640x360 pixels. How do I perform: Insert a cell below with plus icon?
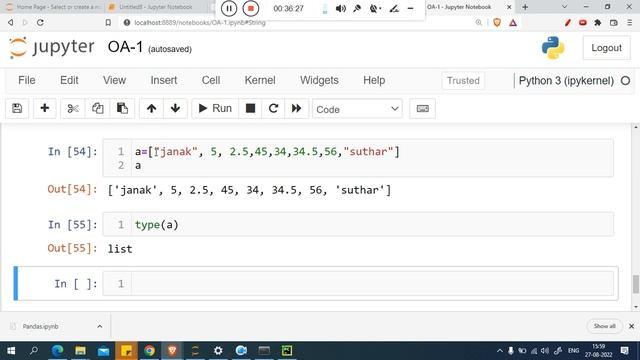click(44, 109)
